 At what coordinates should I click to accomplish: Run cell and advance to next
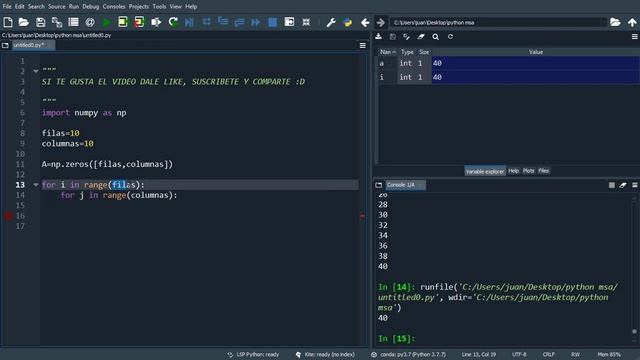(x=139, y=22)
